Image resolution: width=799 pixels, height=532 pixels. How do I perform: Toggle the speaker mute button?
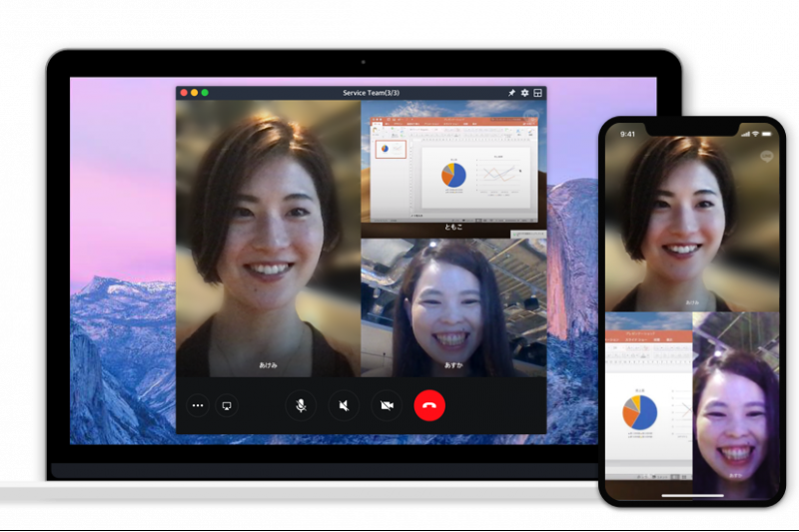click(x=344, y=405)
